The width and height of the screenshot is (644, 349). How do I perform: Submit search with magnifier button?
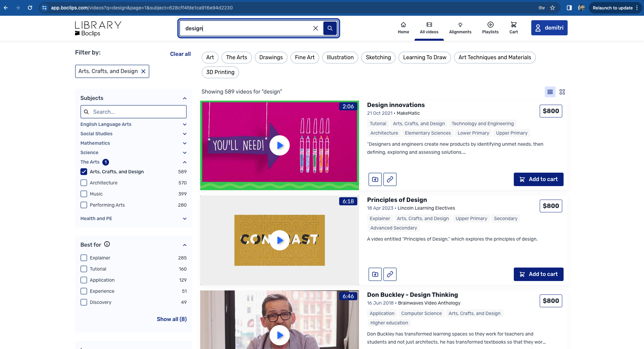tap(330, 28)
